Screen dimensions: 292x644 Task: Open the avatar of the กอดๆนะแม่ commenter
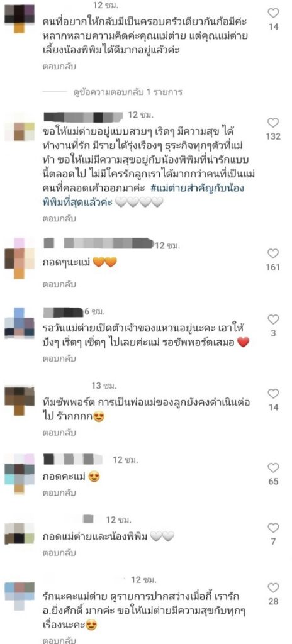pos(20,258)
